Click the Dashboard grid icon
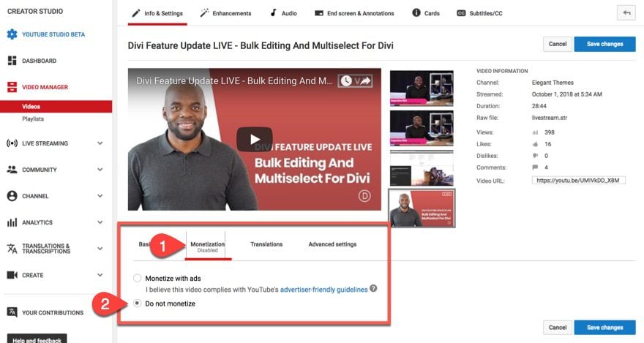Viewport: 644px width, 343px height. coord(12,61)
